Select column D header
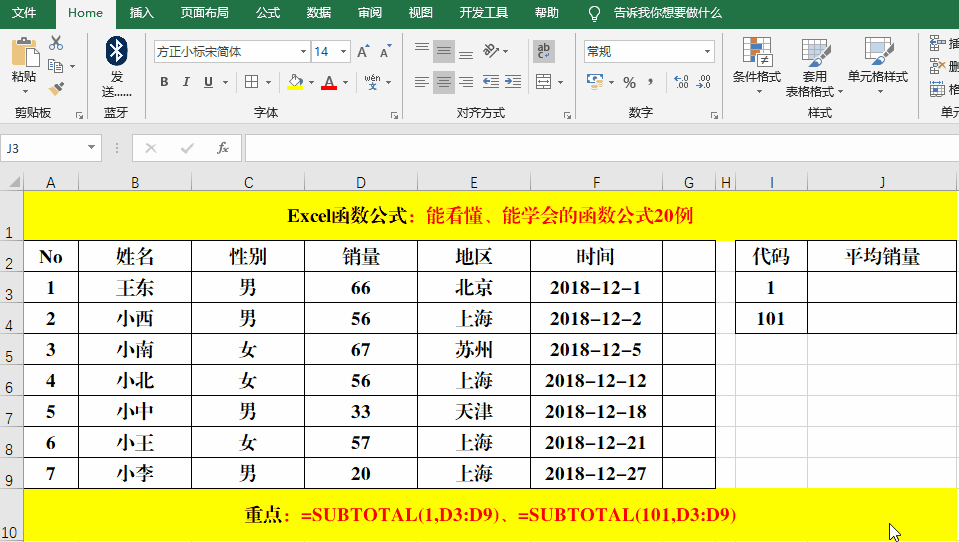Screen dimensions: 959x542 361,182
